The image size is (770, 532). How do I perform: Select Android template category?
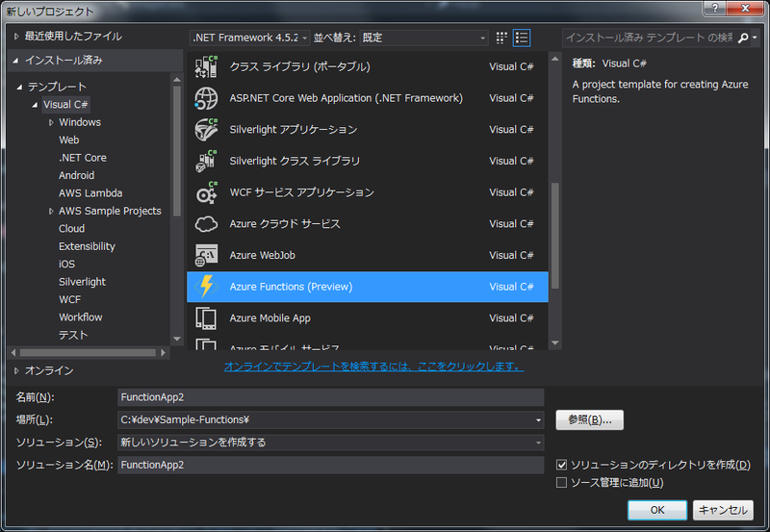(77, 175)
